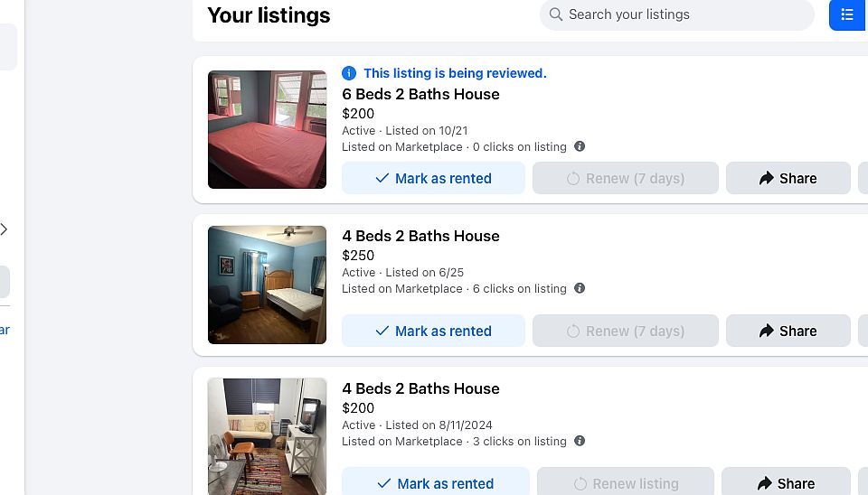The width and height of the screenshot is (868, 495).
Task: Click Renew listing on third house
Action: 625,483
